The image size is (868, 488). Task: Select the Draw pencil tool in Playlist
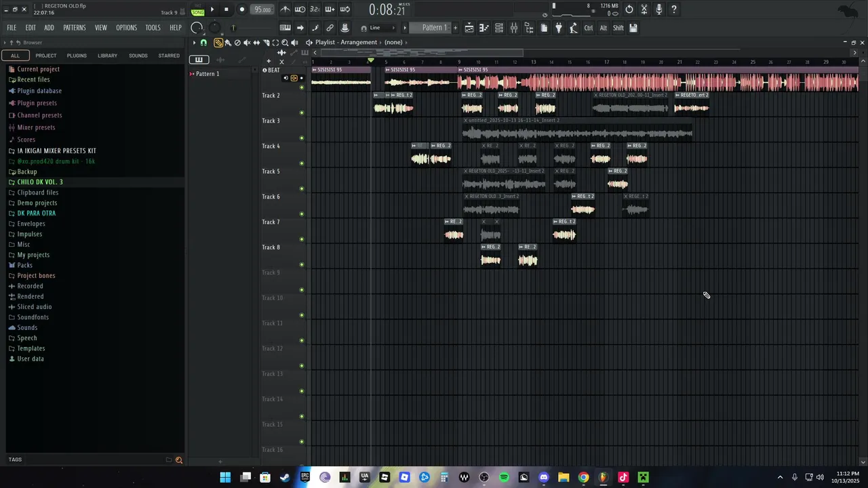(x=218, y=42)
